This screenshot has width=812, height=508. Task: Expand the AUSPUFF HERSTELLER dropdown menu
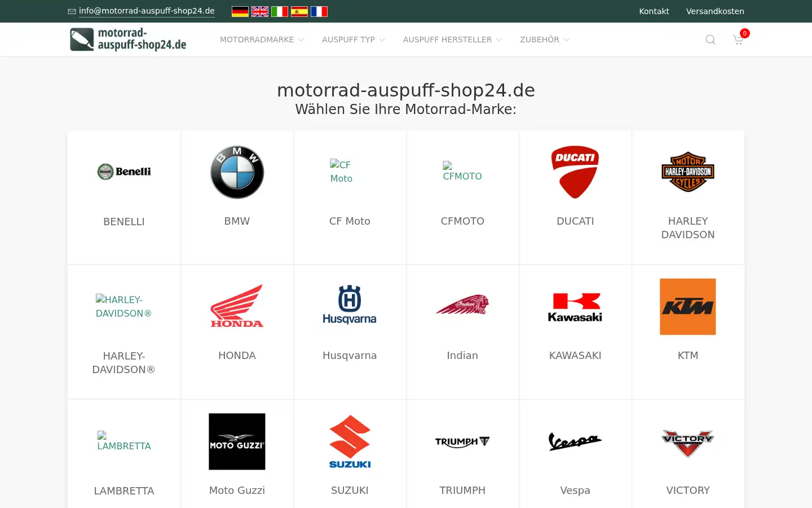coord(452,40)
